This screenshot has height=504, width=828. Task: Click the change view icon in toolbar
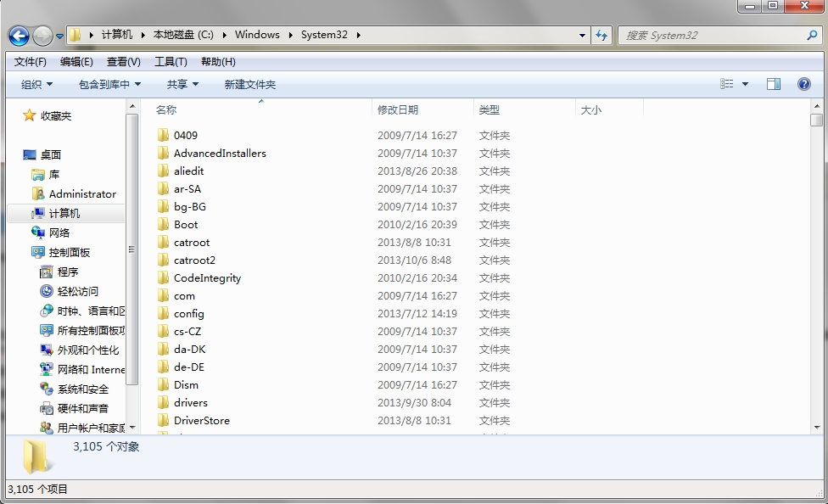727,84
